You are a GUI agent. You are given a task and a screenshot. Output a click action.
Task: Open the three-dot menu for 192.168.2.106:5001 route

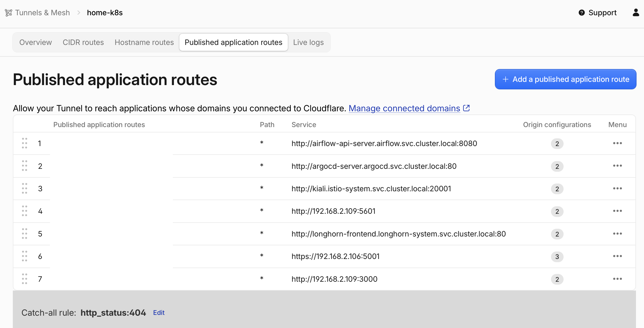click(x=618, y=256)
